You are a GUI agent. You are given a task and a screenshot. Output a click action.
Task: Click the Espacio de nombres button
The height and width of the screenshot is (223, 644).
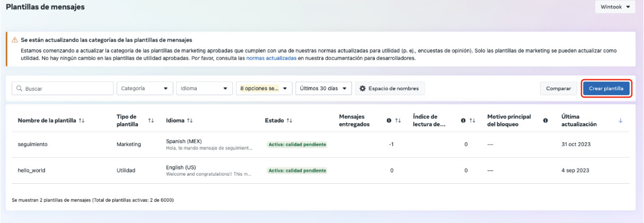390,89
